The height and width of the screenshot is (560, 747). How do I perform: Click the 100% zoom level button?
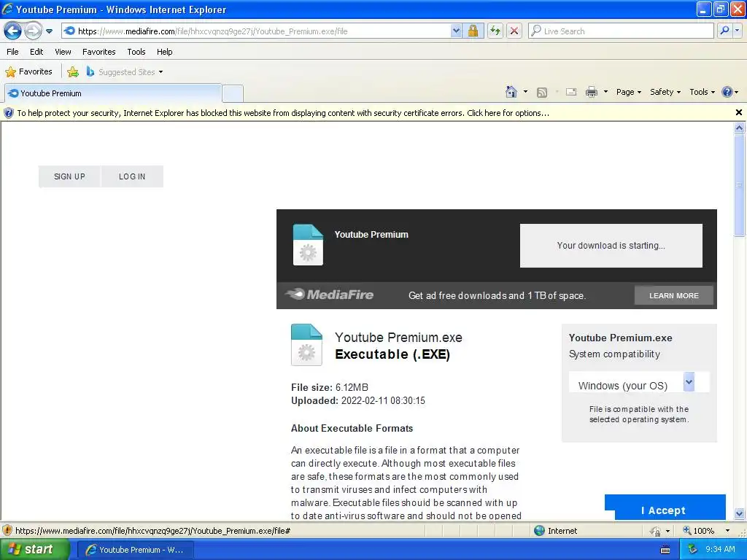699,531
